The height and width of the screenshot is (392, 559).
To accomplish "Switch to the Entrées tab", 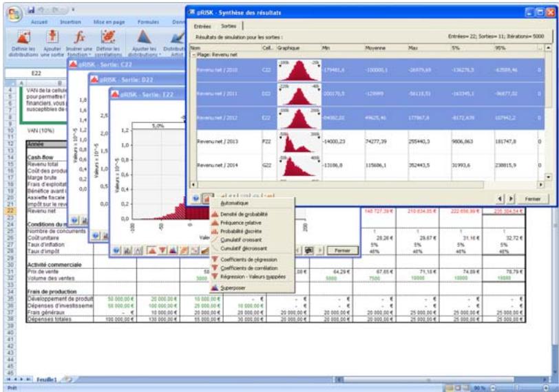I will (202, 25).
